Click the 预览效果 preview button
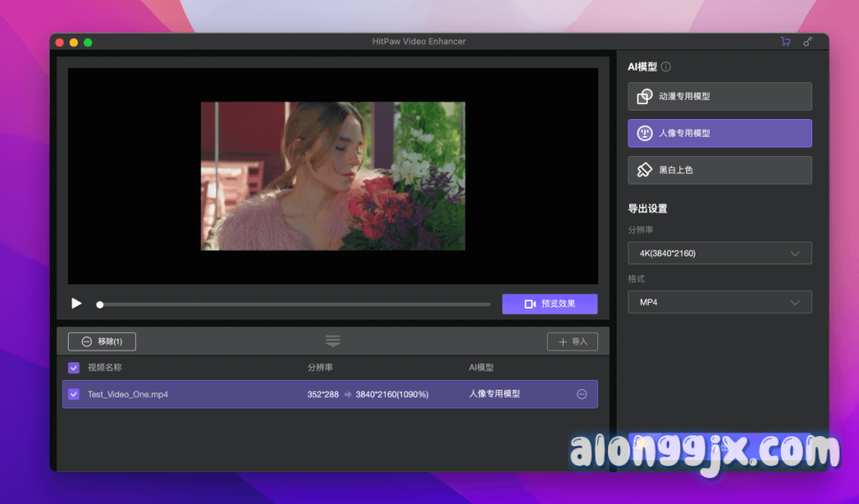The height and width of the screenshot is (504, 859). pos(549,304)
